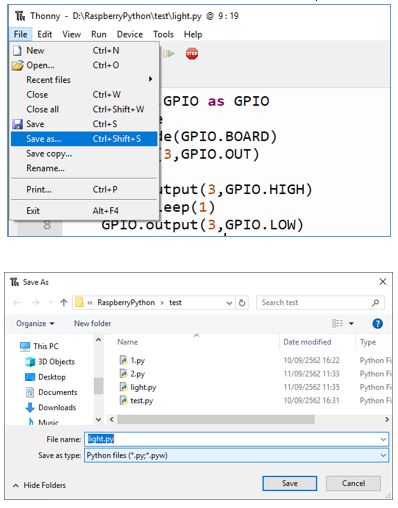This screenshot has height=508, width=398.
Task: Choose Save copy... menu entry
Action: click(84, 154)
